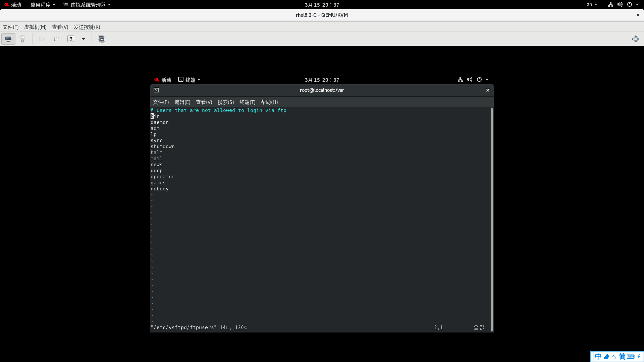Click the power switch shutdown icon
This screenshot has height=362, width=644.
pyautogui.click(x=71, y=39)
